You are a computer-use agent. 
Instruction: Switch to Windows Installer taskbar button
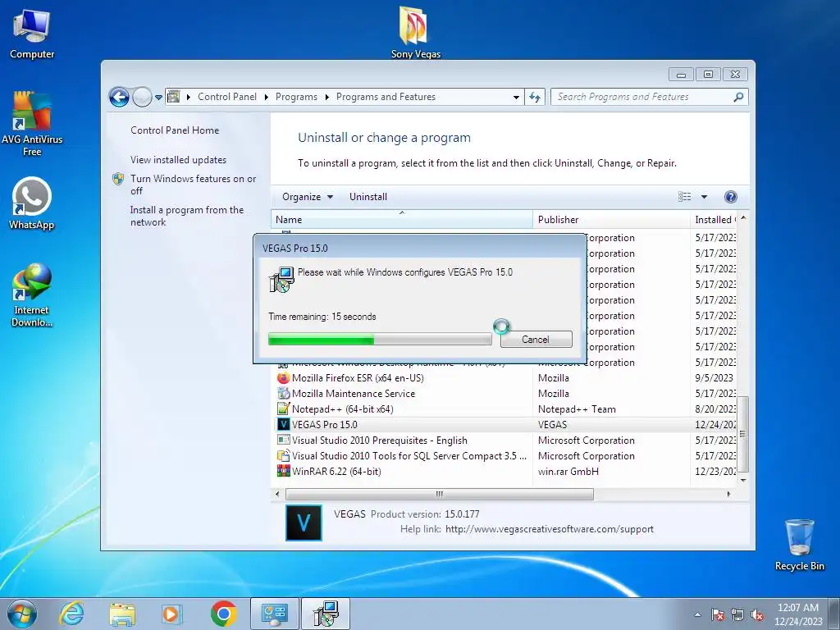coord(325,614)
